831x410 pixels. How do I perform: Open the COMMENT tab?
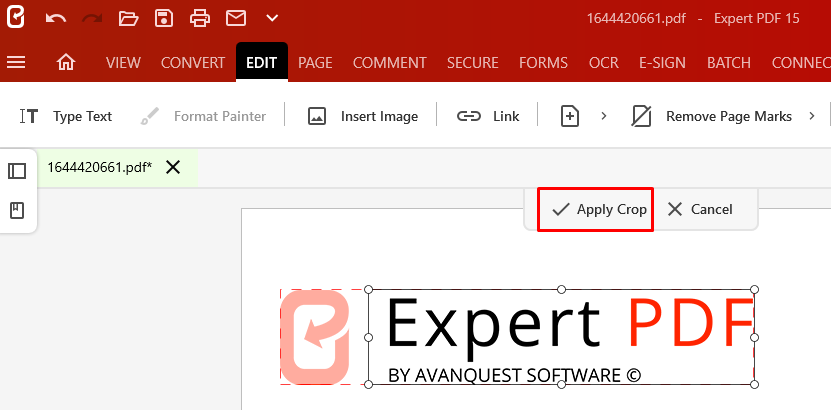pos(390,63)
